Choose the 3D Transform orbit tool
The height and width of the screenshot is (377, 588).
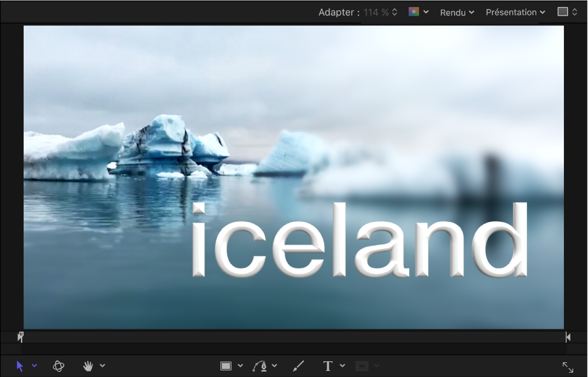[58, 366]
